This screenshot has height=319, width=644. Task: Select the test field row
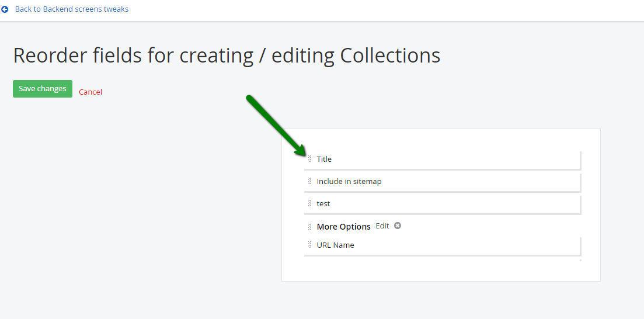point(443,204)
